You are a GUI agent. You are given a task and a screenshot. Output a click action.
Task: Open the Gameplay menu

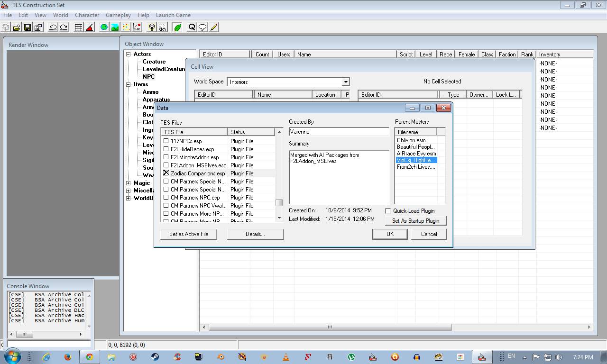pyautogui.click(x=118, y=15)
